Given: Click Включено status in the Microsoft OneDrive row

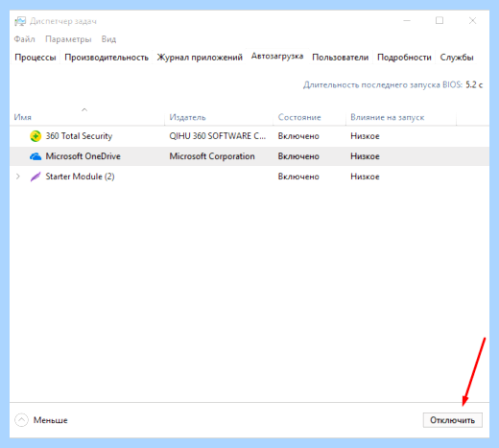Looking at the screenshot, I should tap(298, 156).
